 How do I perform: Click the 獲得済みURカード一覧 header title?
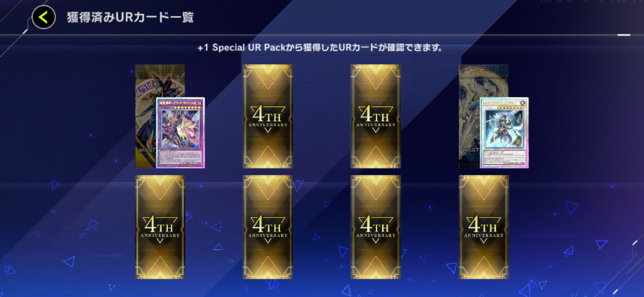(130, 17)
